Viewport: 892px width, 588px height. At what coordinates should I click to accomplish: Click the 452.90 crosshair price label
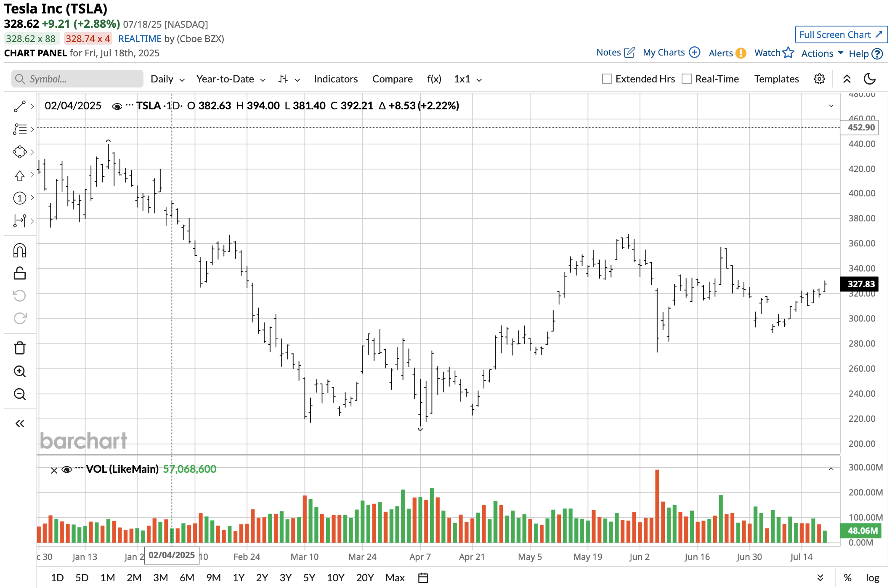point(859,127)
